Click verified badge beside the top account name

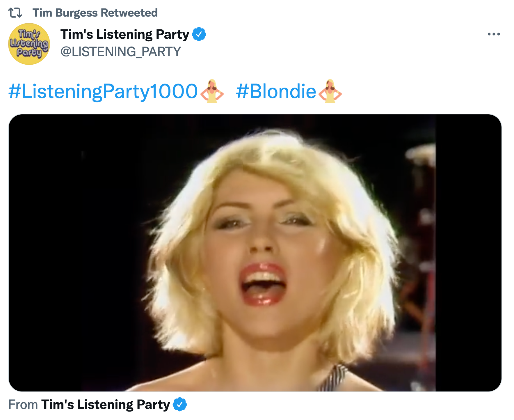(199, 34)
